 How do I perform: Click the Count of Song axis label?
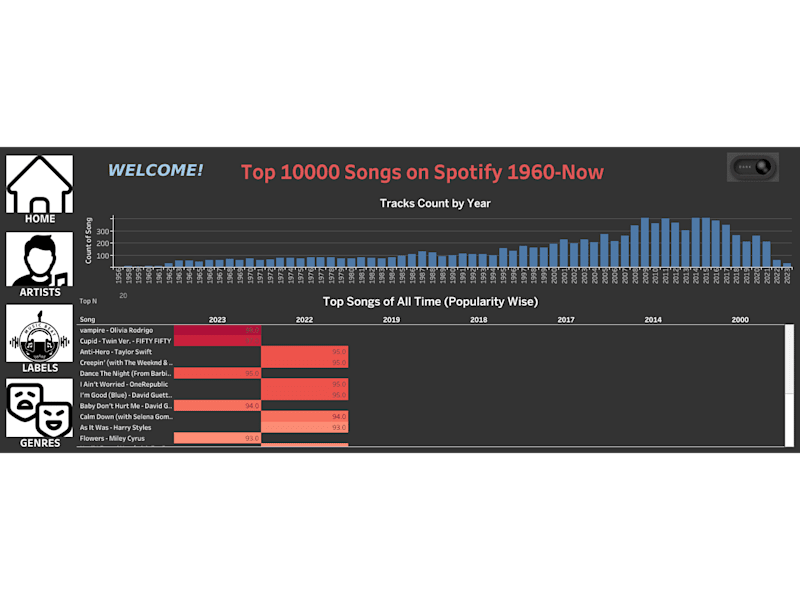point(88,240)
